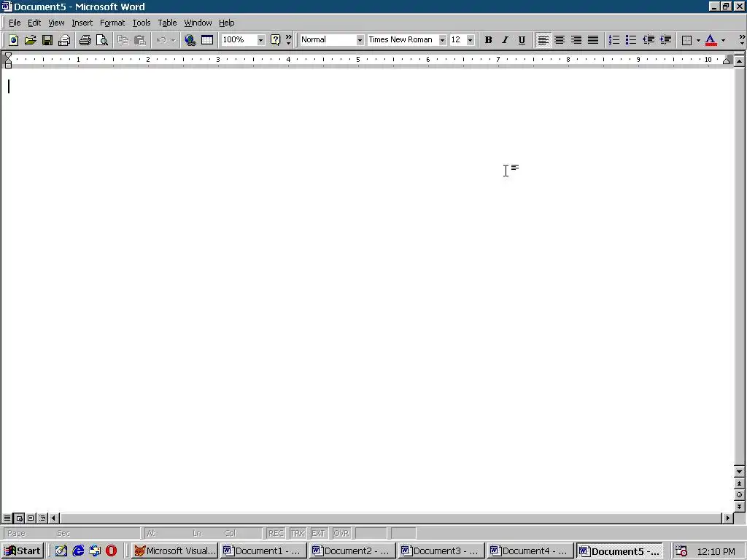Switch to Outline View icon
This screenshot has width=747, height=560.
point(42,518)
